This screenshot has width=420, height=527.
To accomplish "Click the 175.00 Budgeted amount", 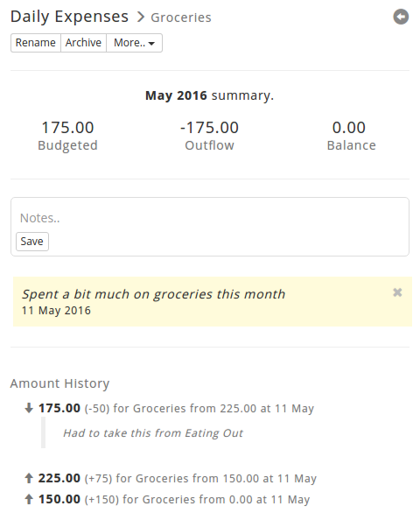I will point(67,128).
